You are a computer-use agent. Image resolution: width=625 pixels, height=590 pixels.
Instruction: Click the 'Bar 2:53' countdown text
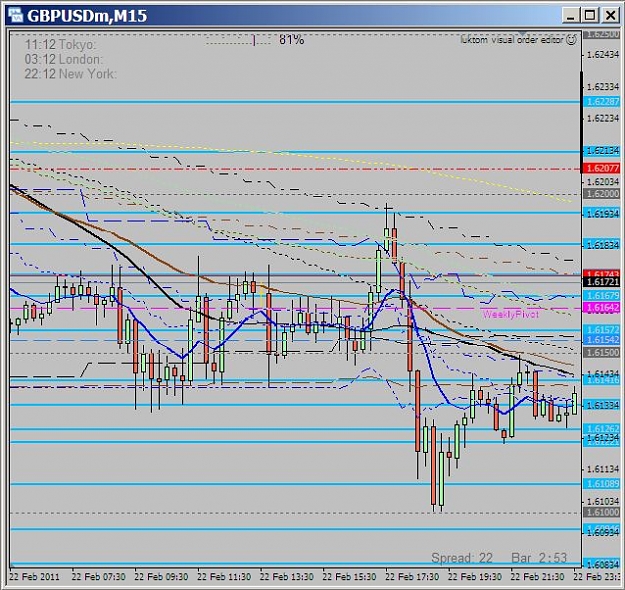[539, 558]
